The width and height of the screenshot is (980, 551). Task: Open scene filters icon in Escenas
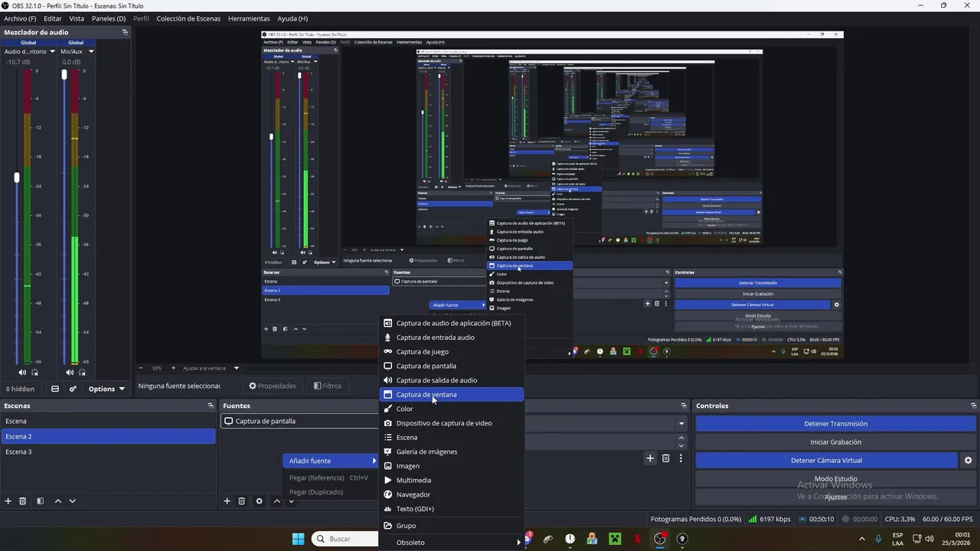click(x=40, y=500)
